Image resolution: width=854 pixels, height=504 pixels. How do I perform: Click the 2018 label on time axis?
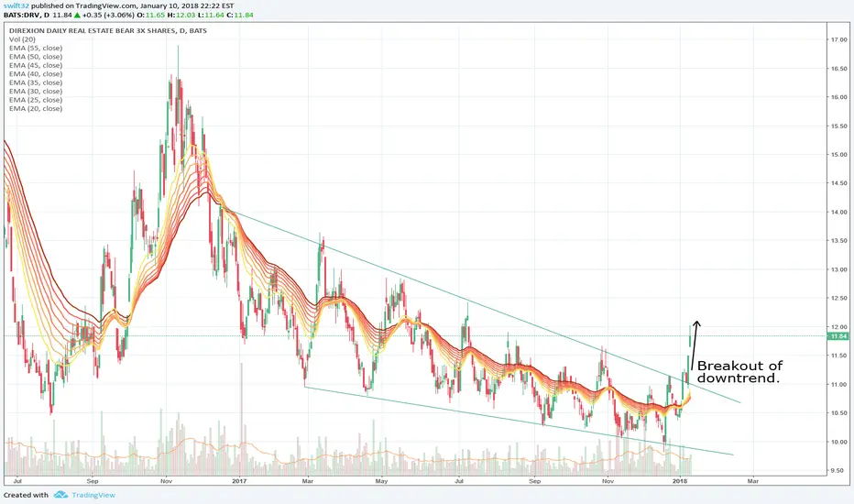[680, 481]
